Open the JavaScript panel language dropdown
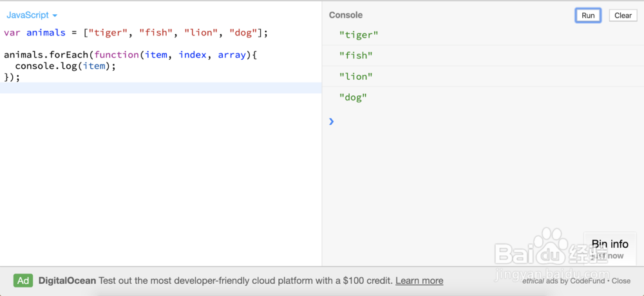The width and height of the screenshot is (644, 296). [32, 15]
